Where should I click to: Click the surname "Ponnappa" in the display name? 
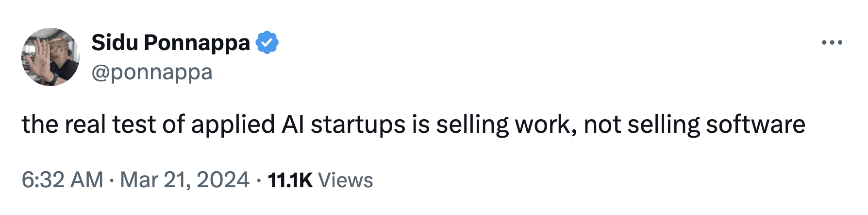coord(197,43)
